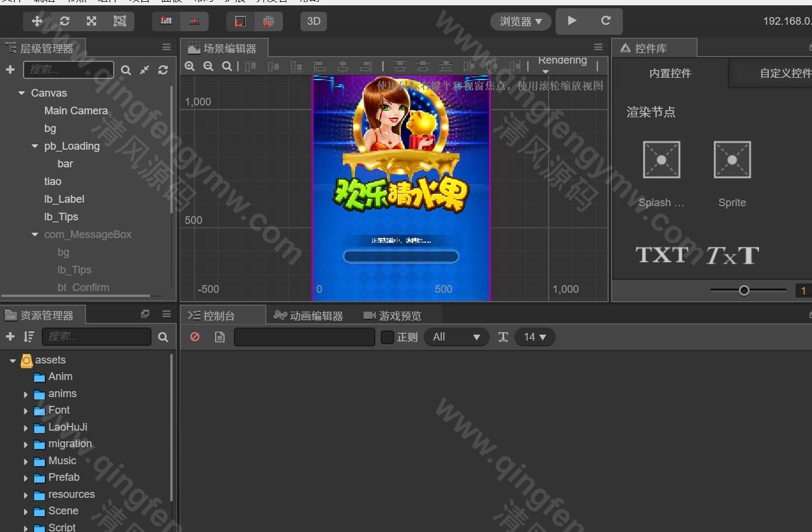Open the custom widgets tab
812x532 pixels.
(x=771, y=73)
